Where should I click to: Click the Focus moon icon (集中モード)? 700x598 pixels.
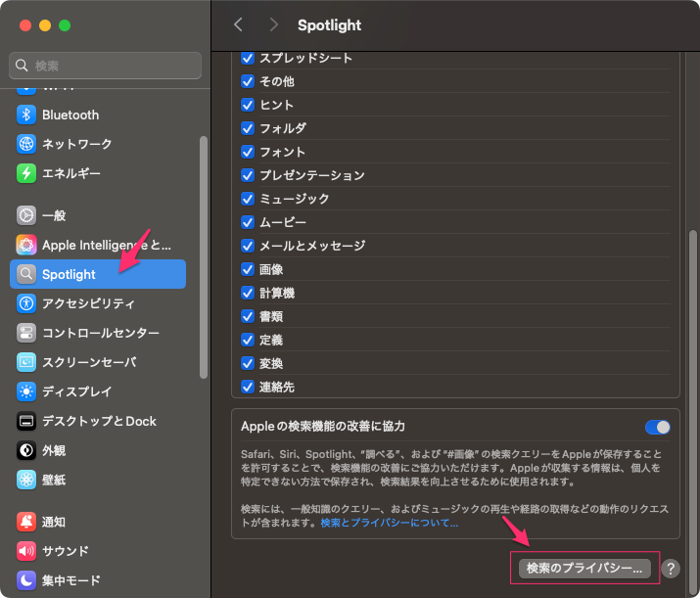(x=26, y=580)
